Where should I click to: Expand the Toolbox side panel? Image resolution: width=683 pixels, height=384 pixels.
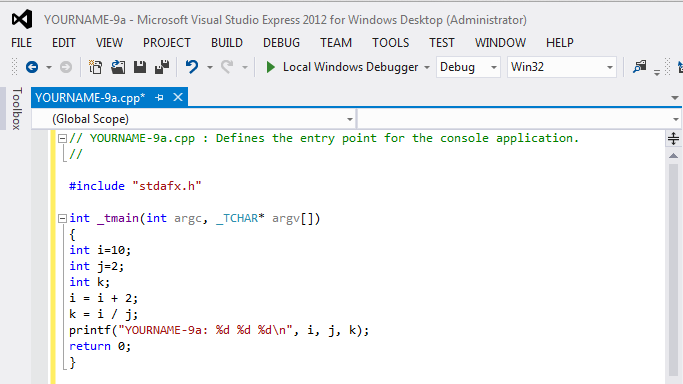pyautogui.click(x=17, y=108)
